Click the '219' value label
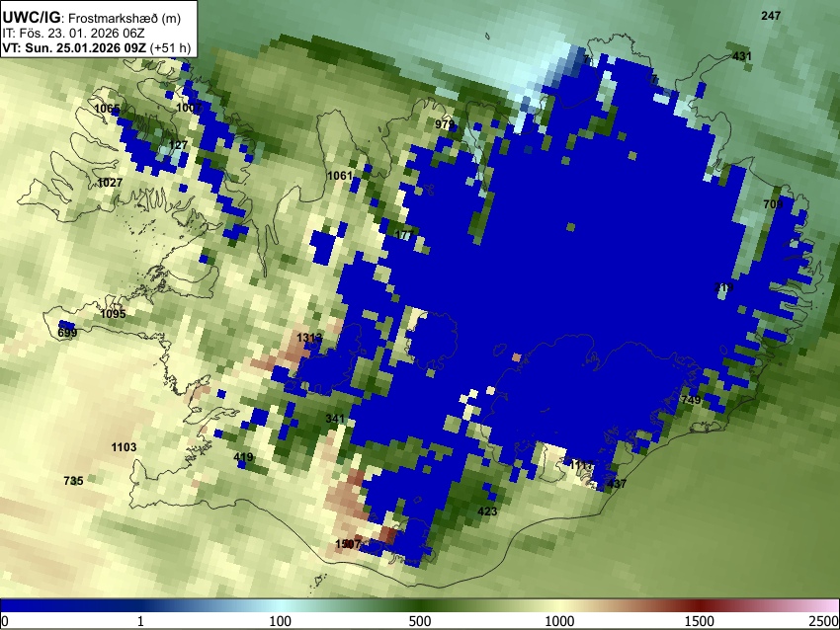 (x=723, y=287)
